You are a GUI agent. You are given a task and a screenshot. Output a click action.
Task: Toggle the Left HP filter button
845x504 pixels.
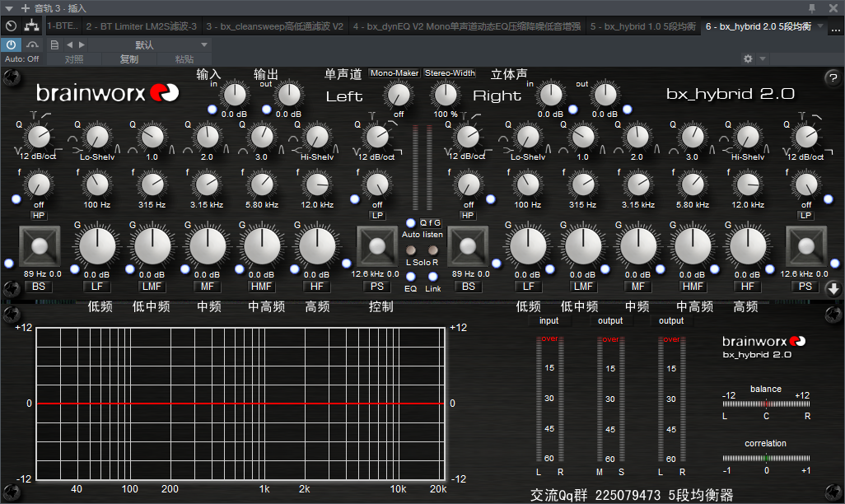pyautogui.click(x=39, y=215)
